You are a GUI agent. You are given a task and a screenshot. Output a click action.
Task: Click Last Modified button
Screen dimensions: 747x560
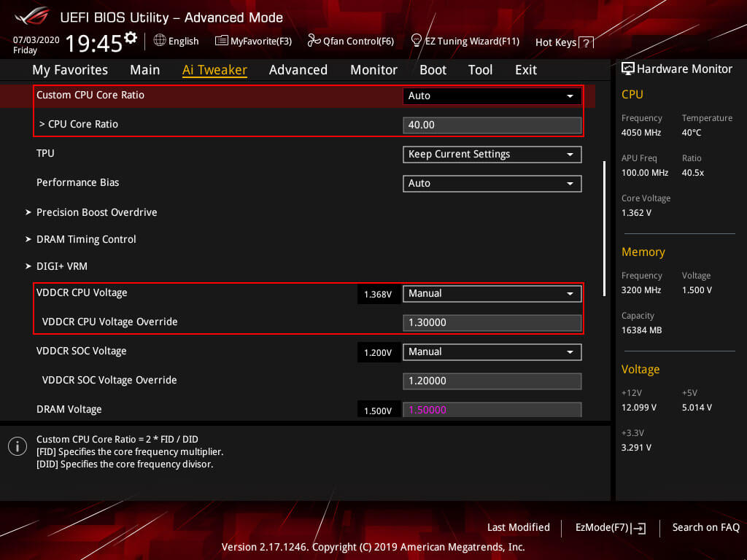click(x=519, y=527)
